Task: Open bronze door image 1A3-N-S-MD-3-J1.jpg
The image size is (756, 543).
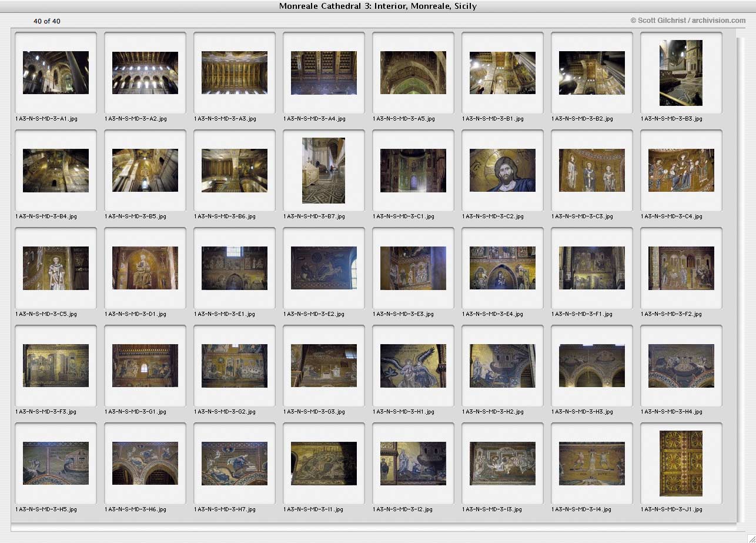Action: (681, 464)
